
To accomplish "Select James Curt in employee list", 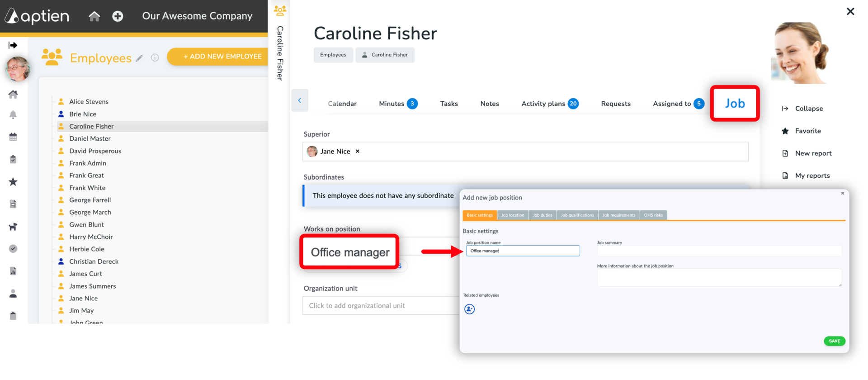I will [x=85, y=274].
